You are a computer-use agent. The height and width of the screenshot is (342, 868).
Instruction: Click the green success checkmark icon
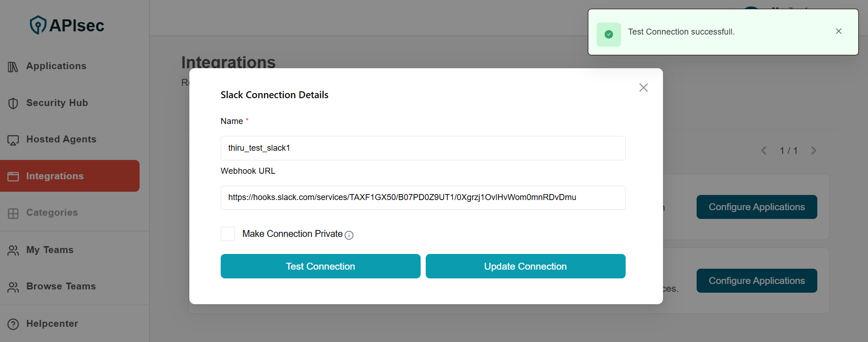(x=609, y=35)
